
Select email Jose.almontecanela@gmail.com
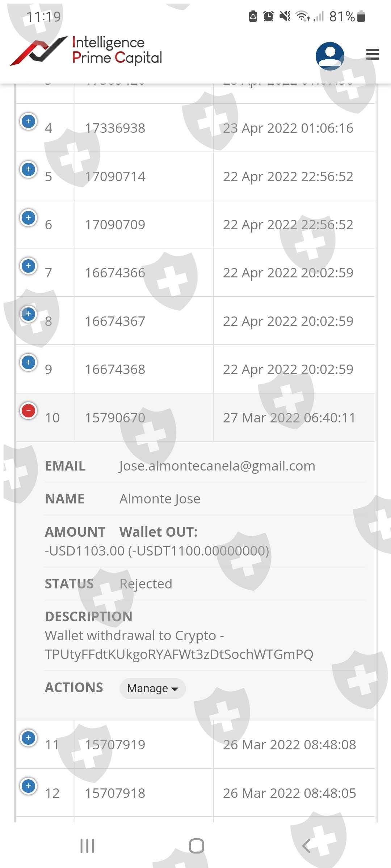[217, 466]
